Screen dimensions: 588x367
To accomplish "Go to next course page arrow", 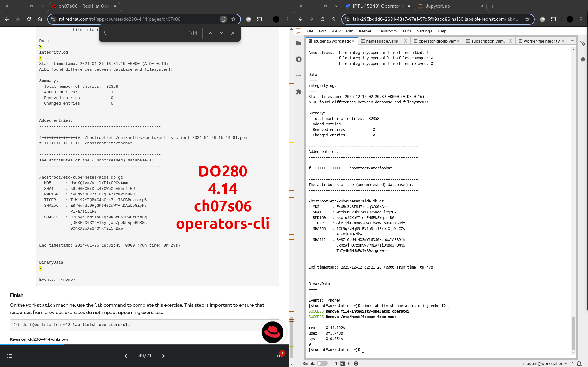I will click(163, 356).
